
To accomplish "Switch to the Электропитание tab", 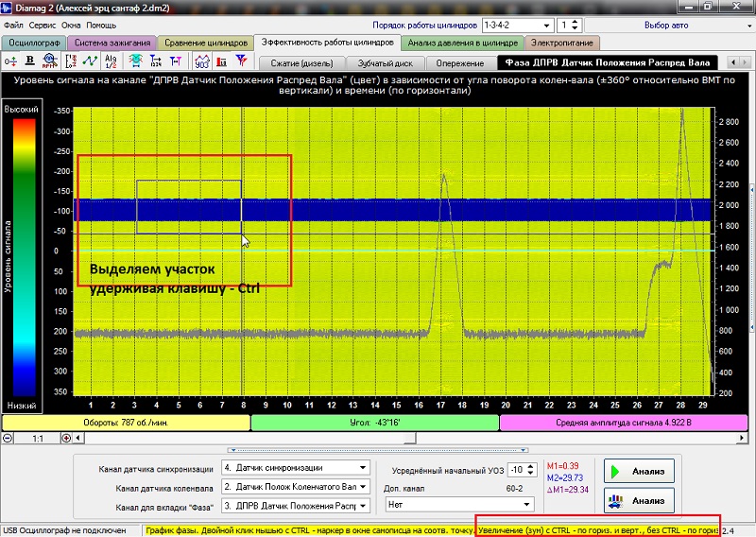I will [561, 43].
